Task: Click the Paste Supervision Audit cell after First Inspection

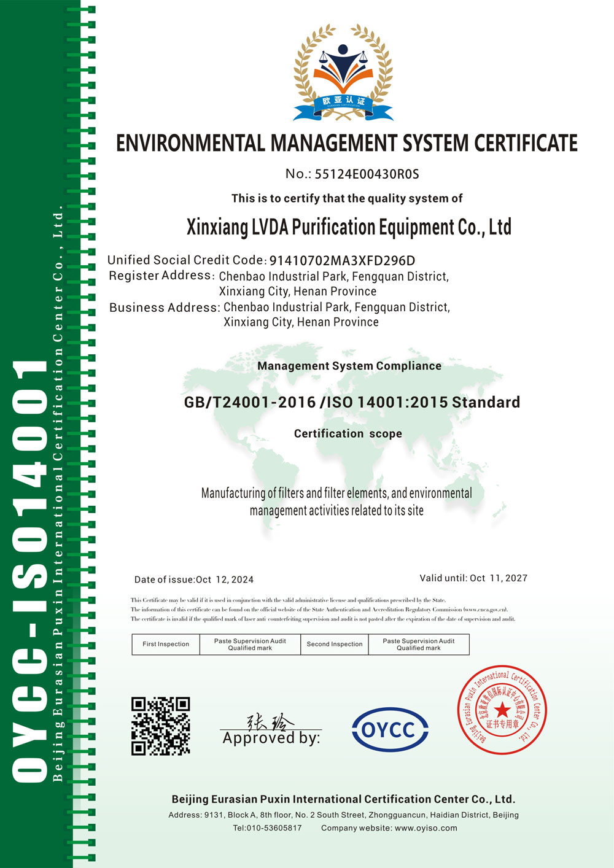Action: 250,645
